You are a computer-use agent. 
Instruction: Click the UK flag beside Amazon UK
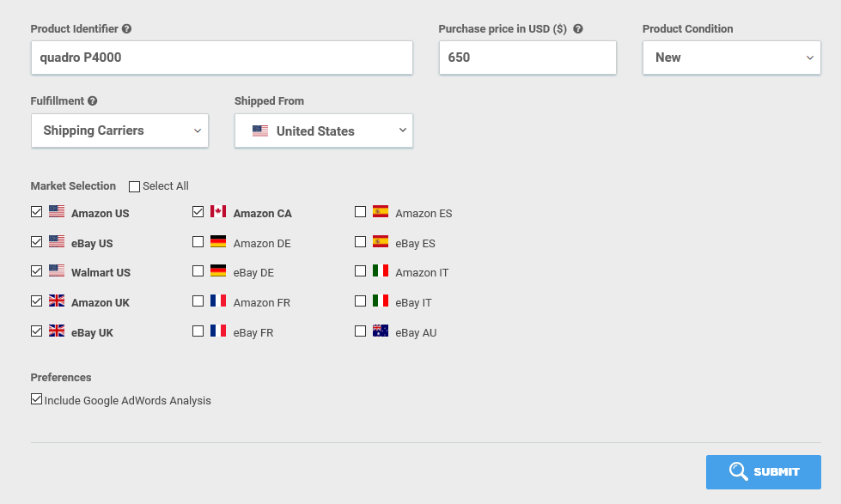click(x=57, y=301)
